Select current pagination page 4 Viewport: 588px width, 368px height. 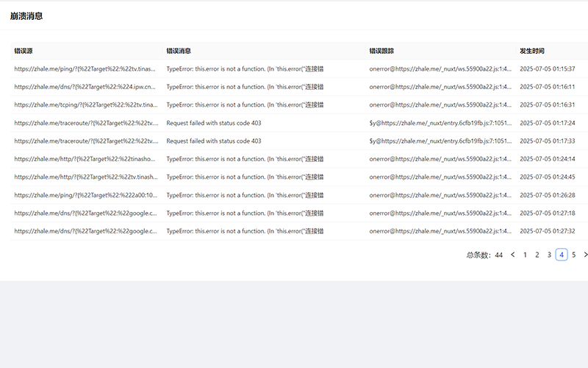562,255
